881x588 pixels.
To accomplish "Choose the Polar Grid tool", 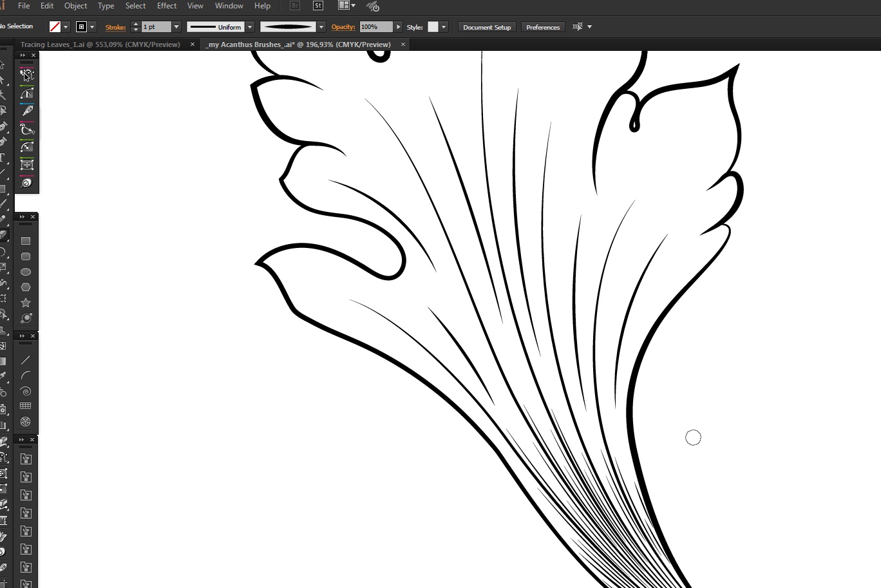I will click(x=26, y=422).
